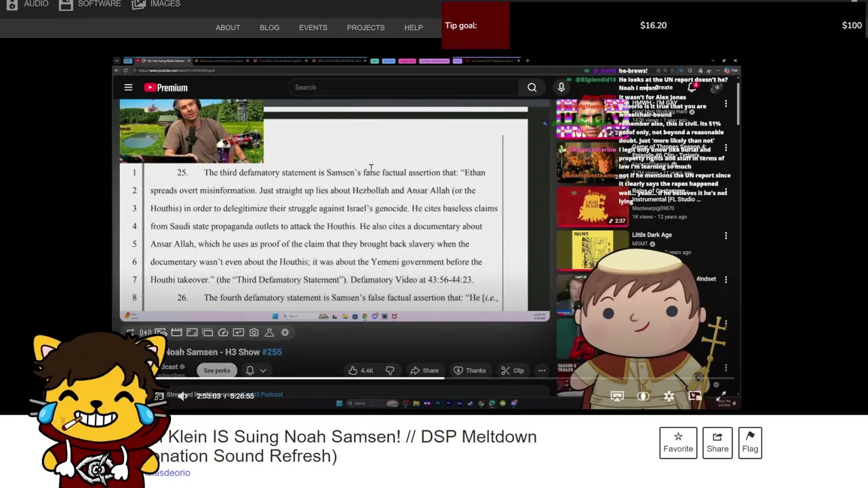Enter fullscreen with the expand arrows icon

(722, 396)
